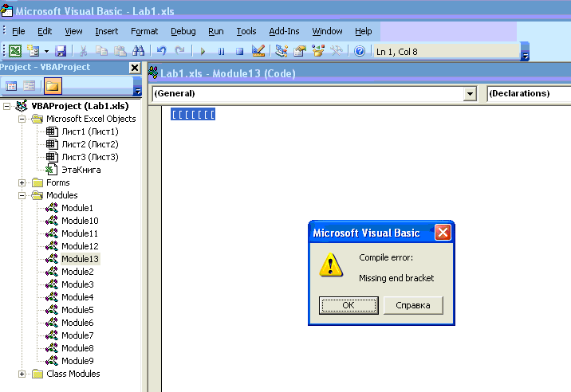Open the Object Browser toolbar icon
This screenshot has width=571, height=392.
pyautogui.click(x=318, y=51)
